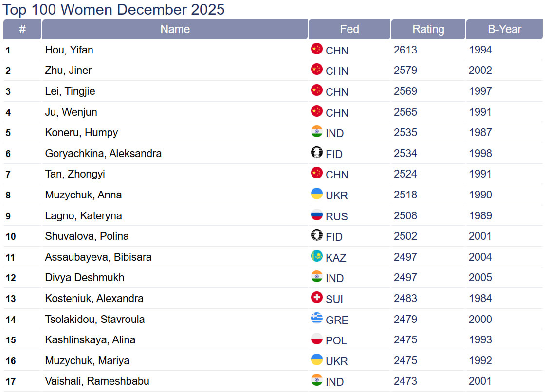Open player profile Zhu, Jiner
550x392 pixels.
(x=68, y=71)
